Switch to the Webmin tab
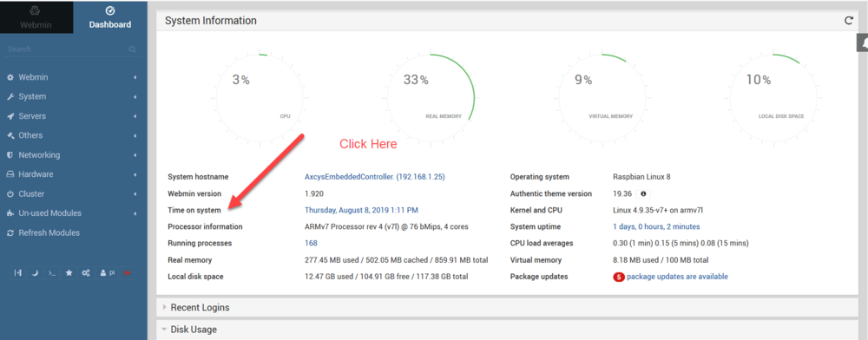 coord(36,17)
